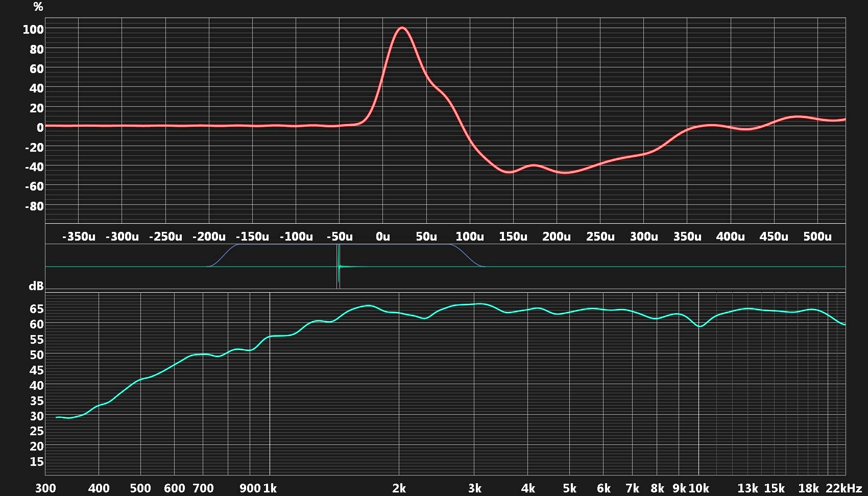The width and height of the screenshot is (868, 496).
Task: Click the '30' value on the dB axis
Action: [37, 416]
